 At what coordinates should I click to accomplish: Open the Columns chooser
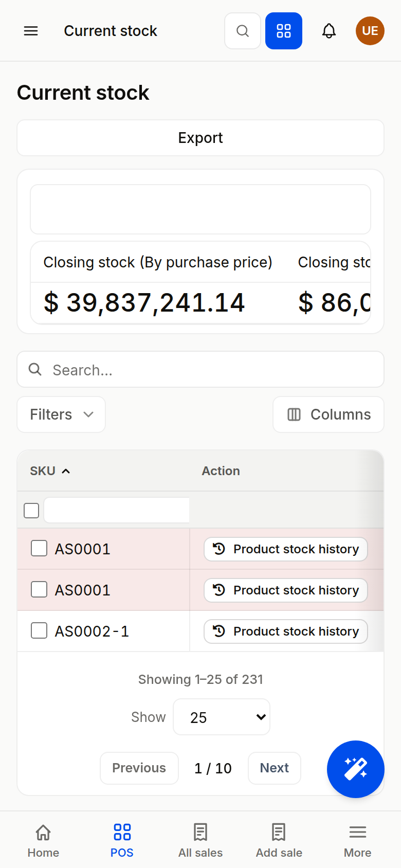pos(329,414)
